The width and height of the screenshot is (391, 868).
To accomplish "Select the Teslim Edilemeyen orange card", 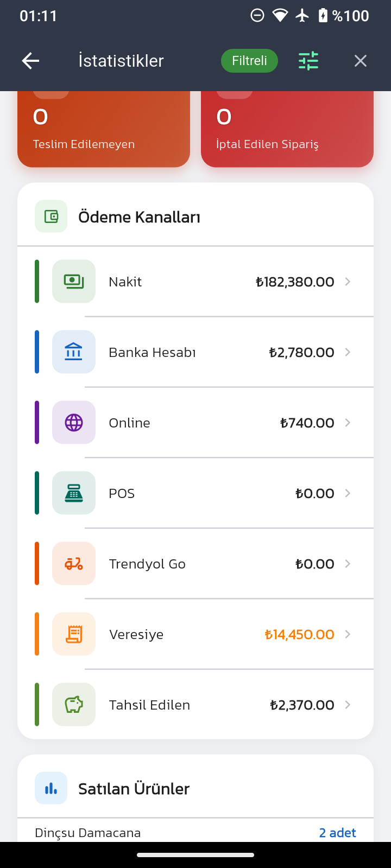I will [104, 130].
